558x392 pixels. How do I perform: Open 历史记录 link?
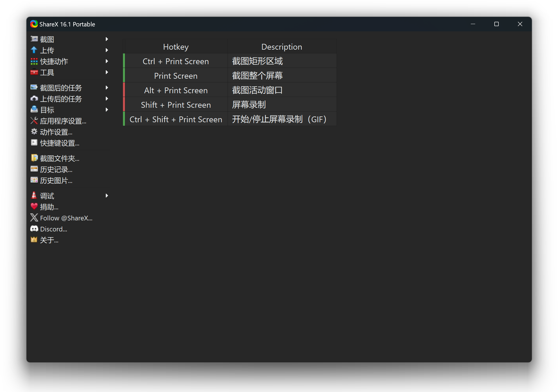[56, 170]
